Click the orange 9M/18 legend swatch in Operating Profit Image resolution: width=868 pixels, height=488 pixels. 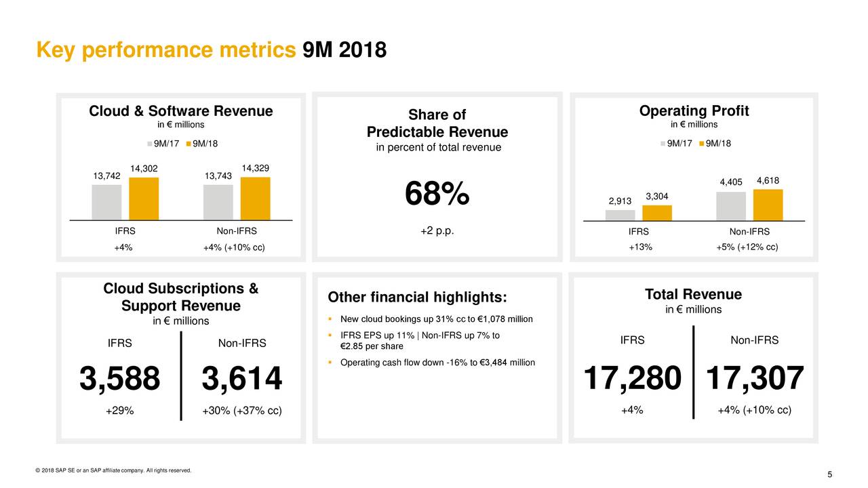click(701, 144)
